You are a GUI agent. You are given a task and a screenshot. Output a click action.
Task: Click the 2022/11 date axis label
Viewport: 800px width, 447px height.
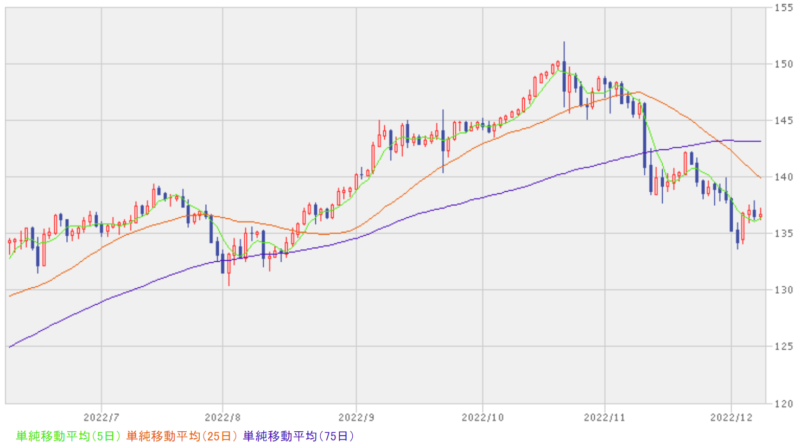(x=605, y=417)
